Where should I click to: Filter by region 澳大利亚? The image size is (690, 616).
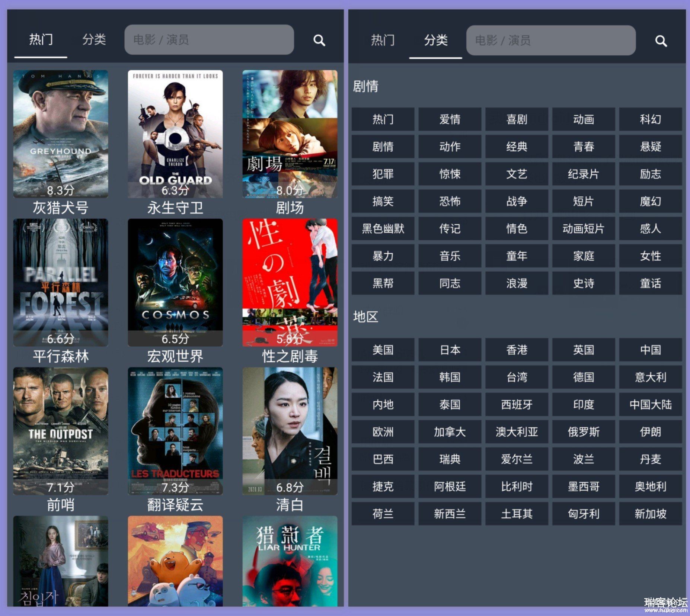pos(517,432)
